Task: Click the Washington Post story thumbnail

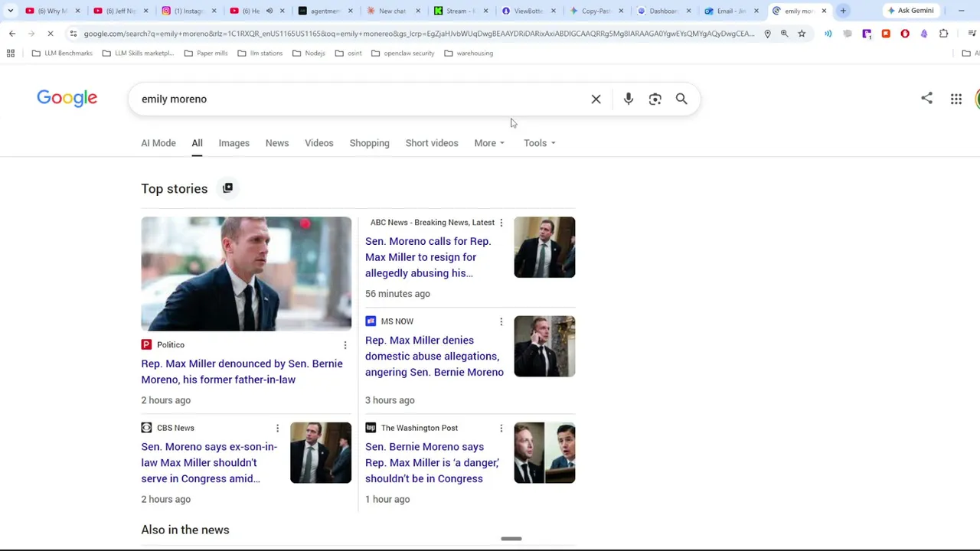Action: coord(544,453)
